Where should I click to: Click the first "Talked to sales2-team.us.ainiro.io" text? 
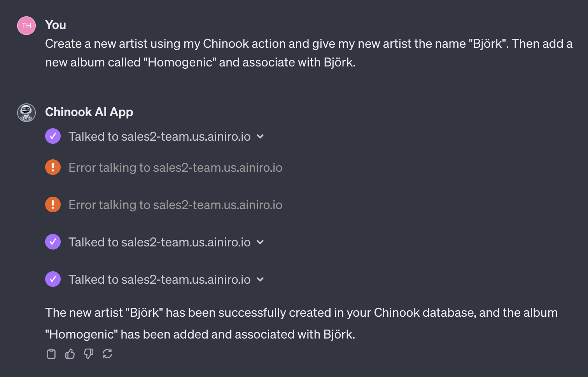tap(159, 136)
